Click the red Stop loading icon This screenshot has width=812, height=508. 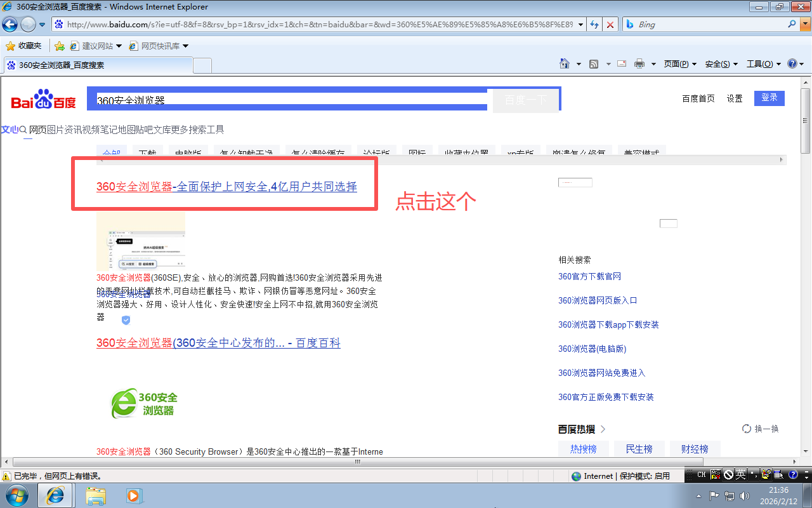coord(610,24)
